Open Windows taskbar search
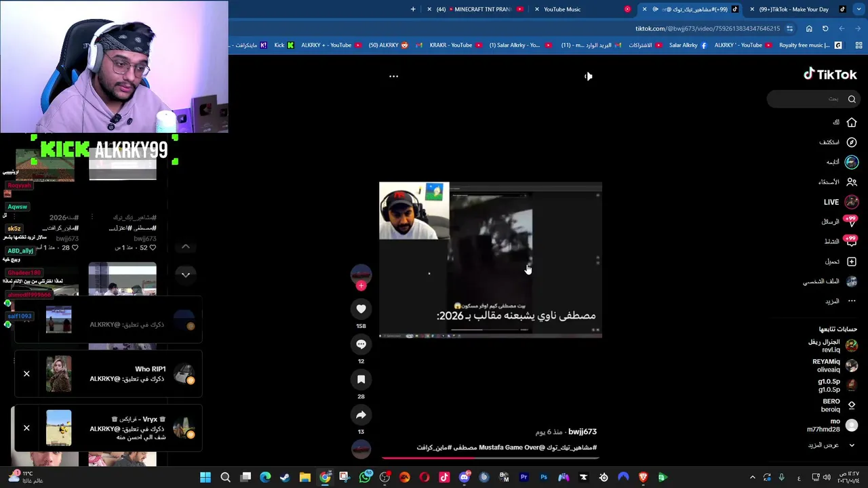Image resolution: width=868 pixels, height=488 pixels. click(x=226, y=477)
